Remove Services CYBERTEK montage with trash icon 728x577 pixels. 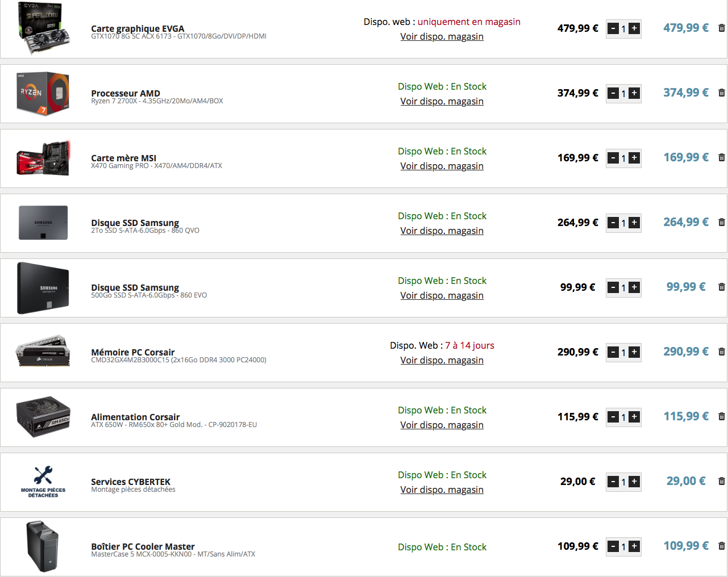pos(722,481)
